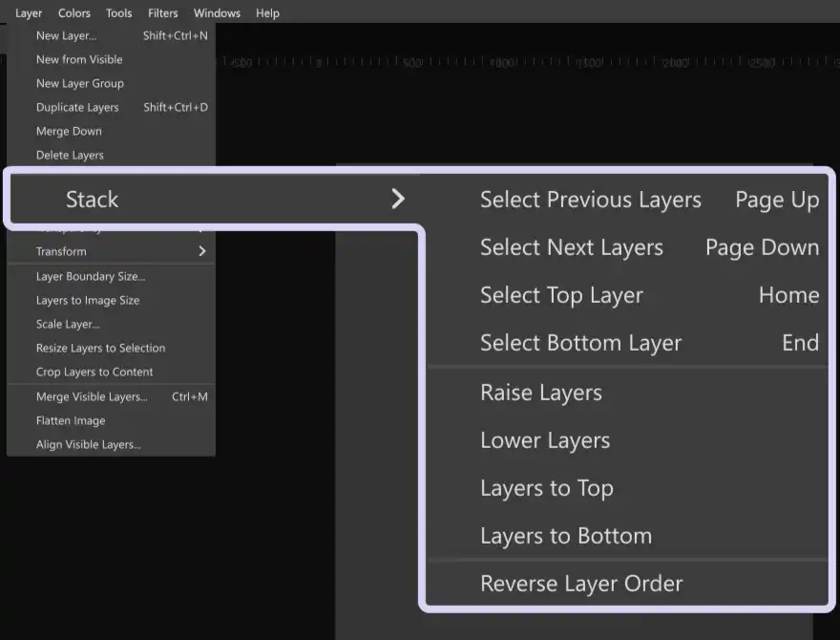The width and height of the screenshot is (840, 640).
Task: Expand the Transform submenu arrow
Action: click(201, 251)
